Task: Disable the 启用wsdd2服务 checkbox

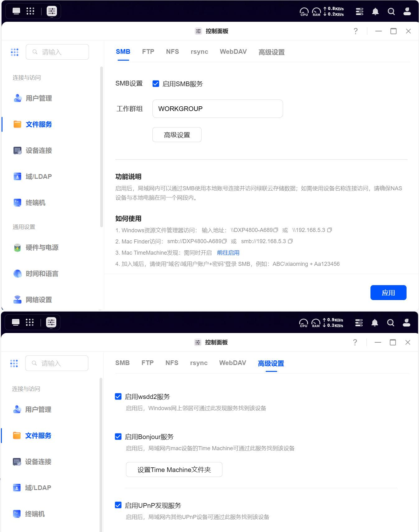Action: [x=118, y=396]
